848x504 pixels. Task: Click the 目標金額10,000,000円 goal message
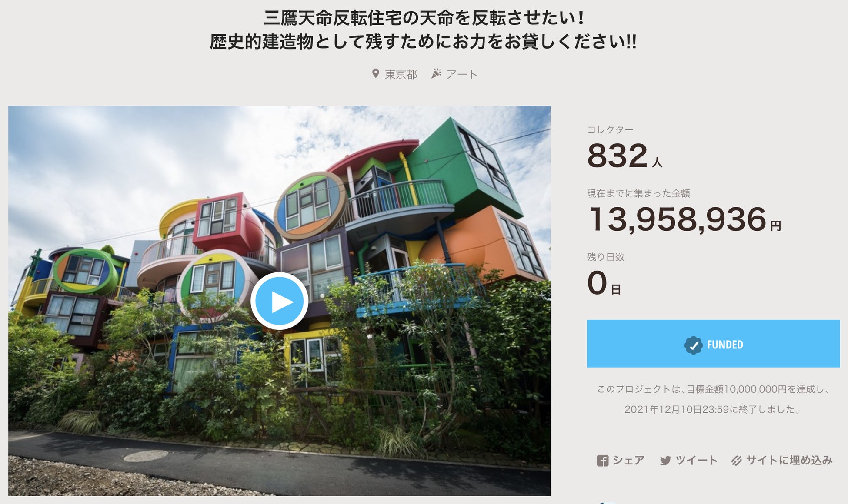[x=713, y=399]
